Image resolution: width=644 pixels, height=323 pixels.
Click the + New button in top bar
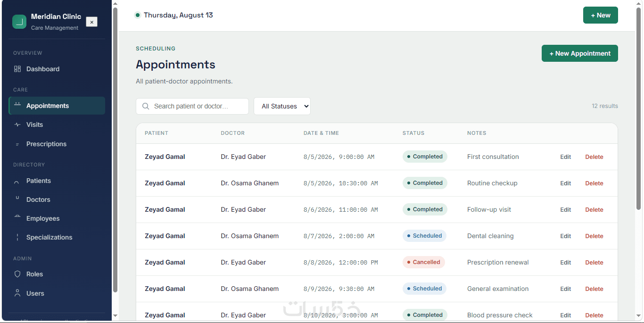click(x=600, y=15)
